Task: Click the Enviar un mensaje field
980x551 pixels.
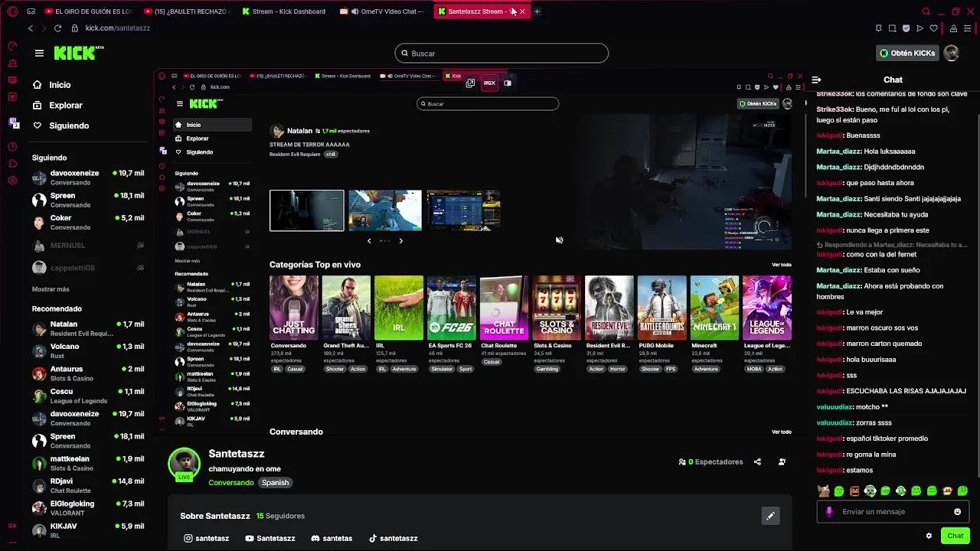Action: [x=892, y=512]
